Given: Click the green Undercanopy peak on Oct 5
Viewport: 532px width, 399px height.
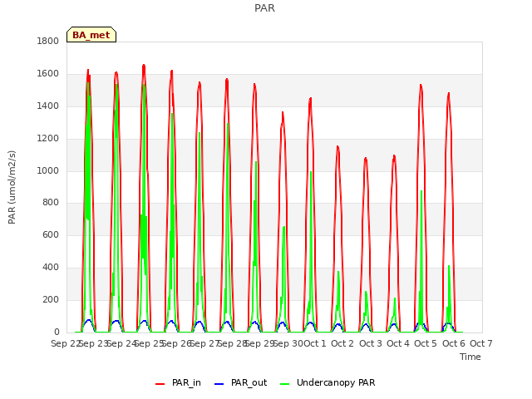Looking at the screenshot, I should (x=421, y=191).
